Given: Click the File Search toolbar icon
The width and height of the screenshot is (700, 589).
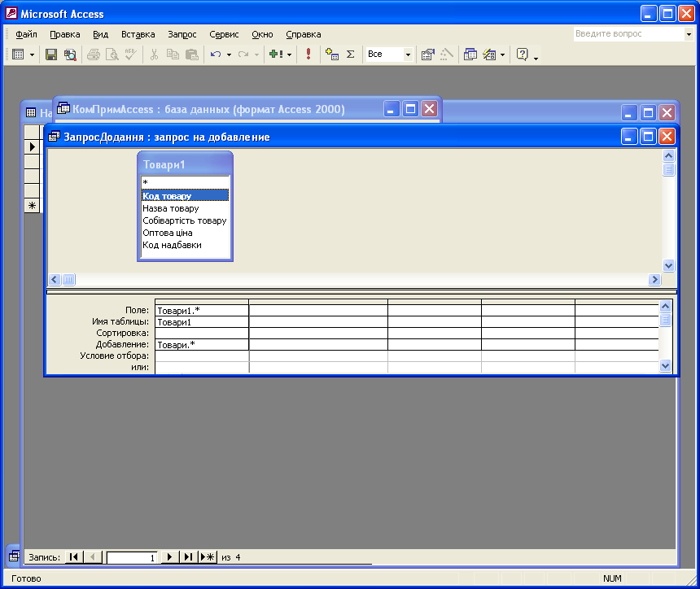Looking at the screenshot, I should (x=70, y=55).
